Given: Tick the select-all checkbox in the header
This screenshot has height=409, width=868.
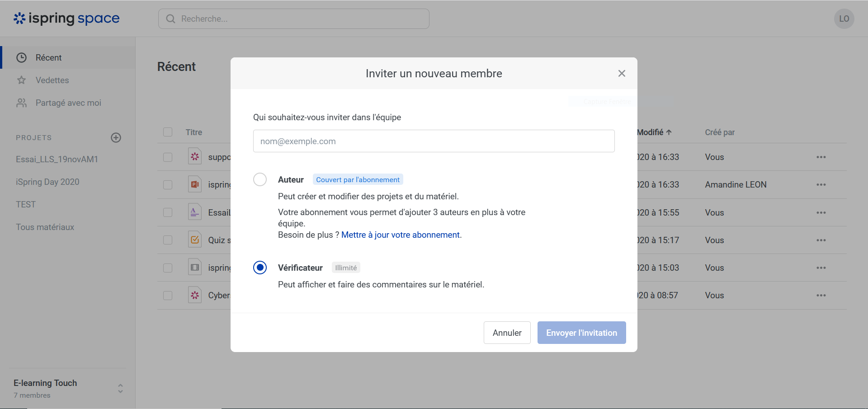Looking at the screenshot, I should 168,132.
